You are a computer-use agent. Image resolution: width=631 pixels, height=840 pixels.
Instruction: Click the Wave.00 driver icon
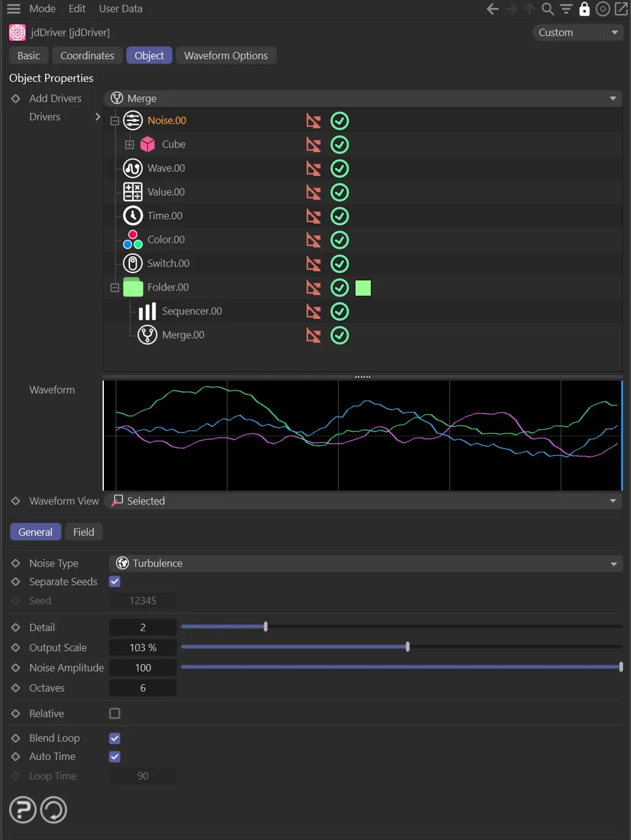coord(133,168)
